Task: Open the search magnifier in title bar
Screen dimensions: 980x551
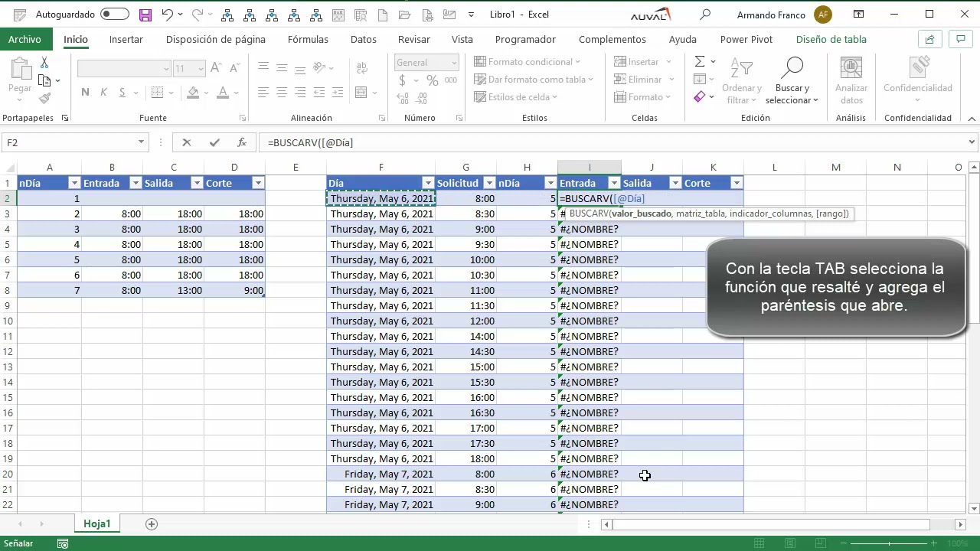Action: (x=705, y=15)
